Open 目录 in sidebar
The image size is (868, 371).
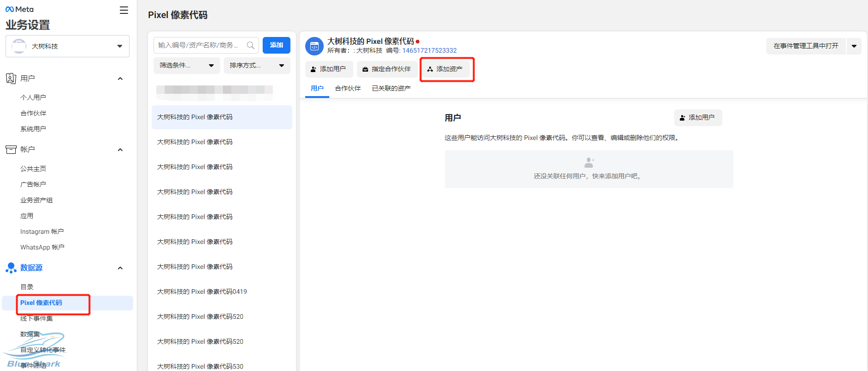27,287
